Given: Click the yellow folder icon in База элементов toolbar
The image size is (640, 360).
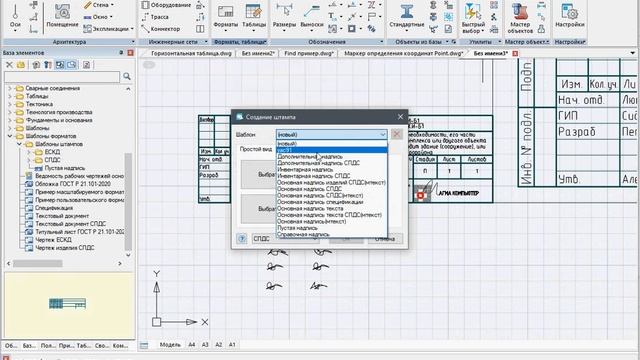Looking at the screenshot, I should (21, 65).
